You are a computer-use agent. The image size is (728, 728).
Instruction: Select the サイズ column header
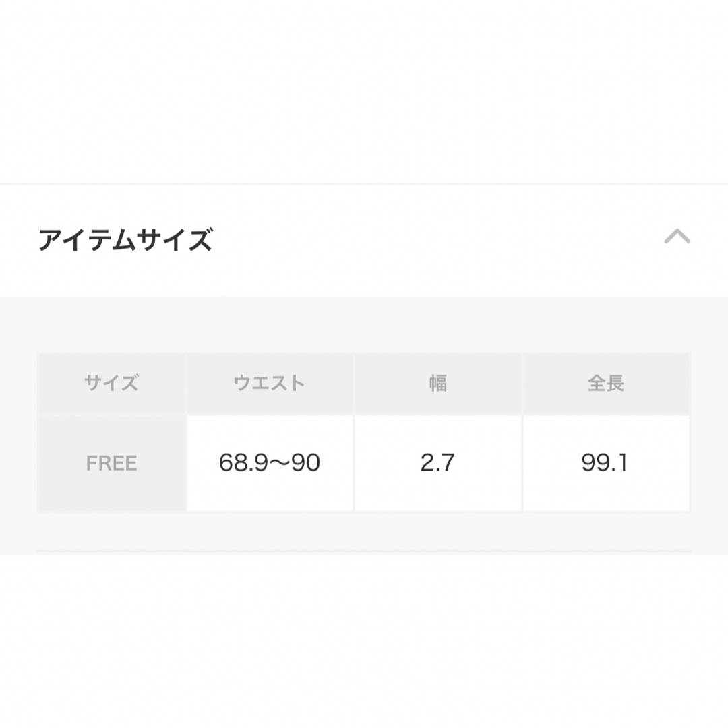[111, 383]
